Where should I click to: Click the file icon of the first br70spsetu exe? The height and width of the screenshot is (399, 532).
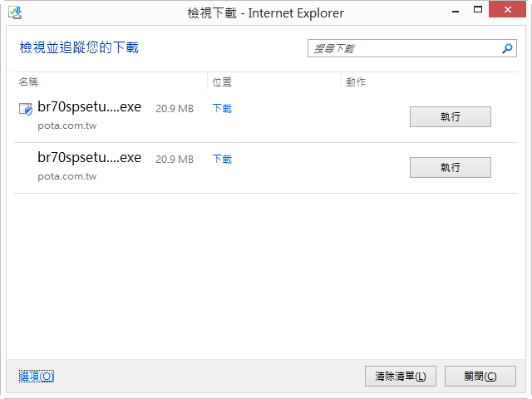coord(26,109)
